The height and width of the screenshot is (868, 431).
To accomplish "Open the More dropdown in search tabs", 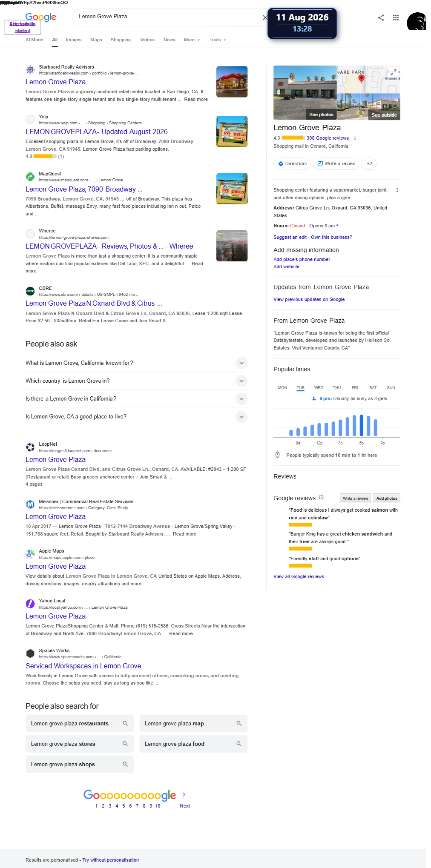I will click(x=192, y=40).
